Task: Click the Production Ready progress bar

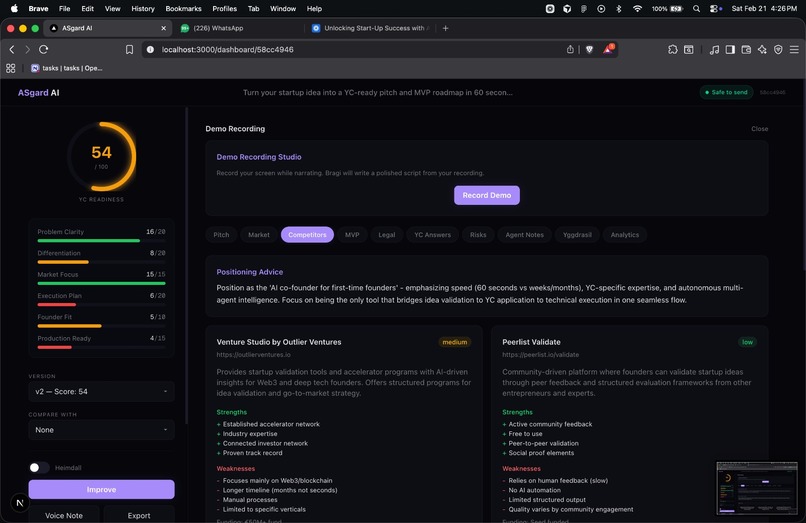Action: [x=101, y=347]
